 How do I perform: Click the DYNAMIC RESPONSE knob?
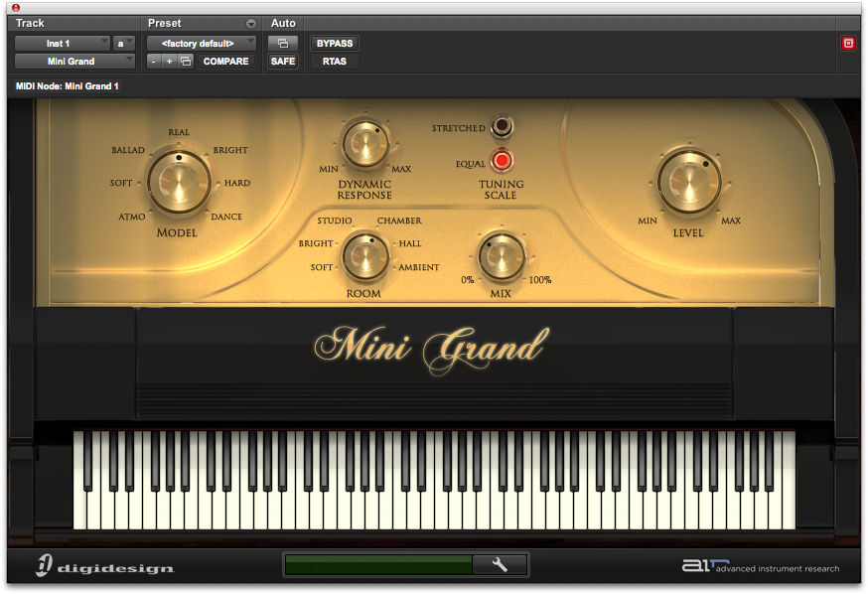point(365,144)
